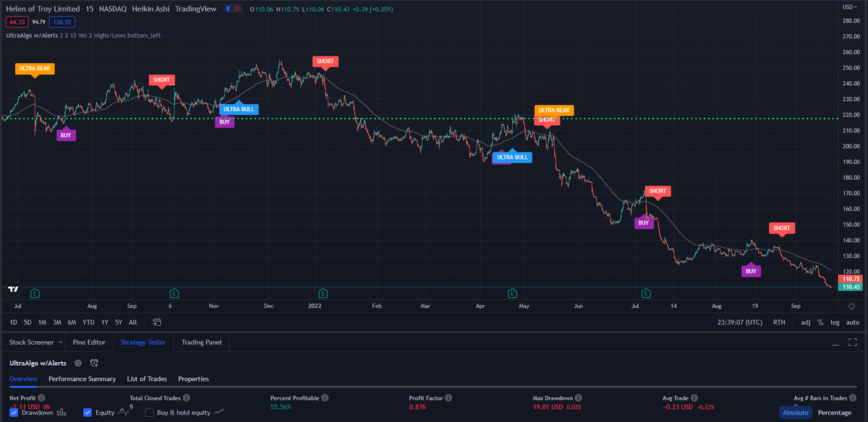Toggle percent scale mode
This screenshot has width=868, height=422.
(x=820, y=322)
